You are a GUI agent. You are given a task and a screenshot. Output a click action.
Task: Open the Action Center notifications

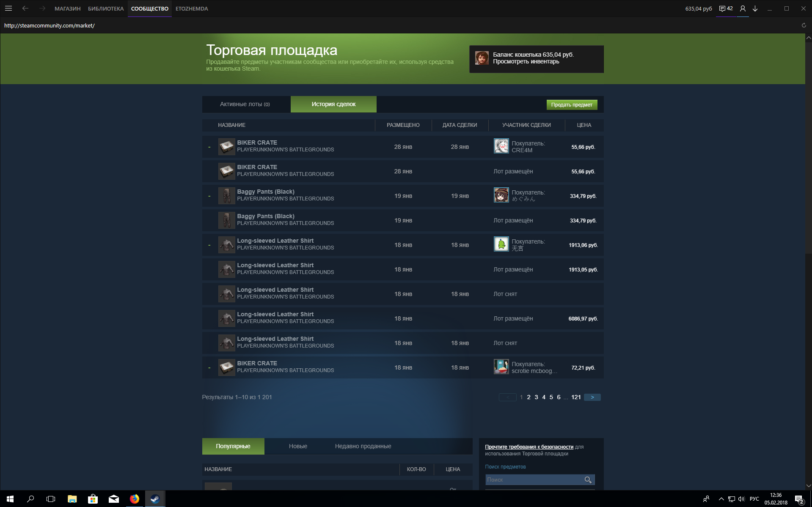(x=799, y=499)
